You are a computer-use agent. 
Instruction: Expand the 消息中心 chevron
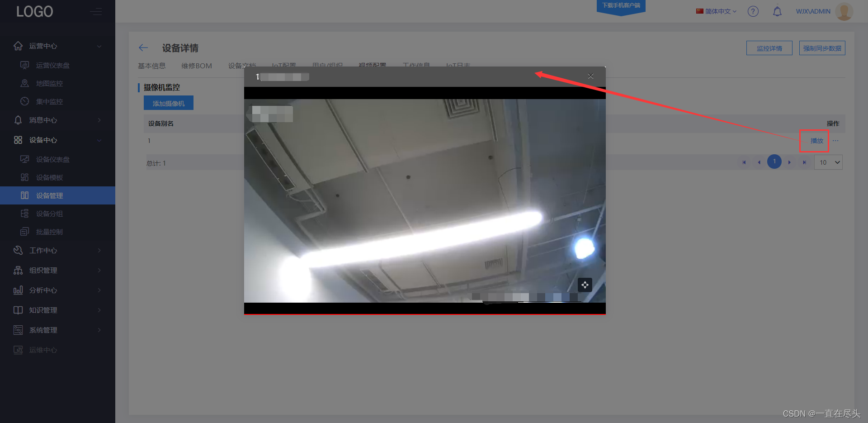(99, 120)
